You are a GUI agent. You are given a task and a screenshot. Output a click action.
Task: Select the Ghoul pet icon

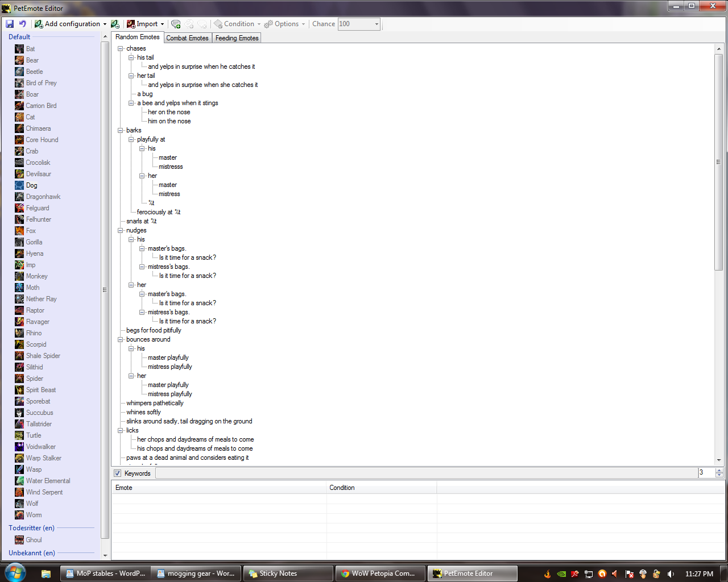click(19, 540)
